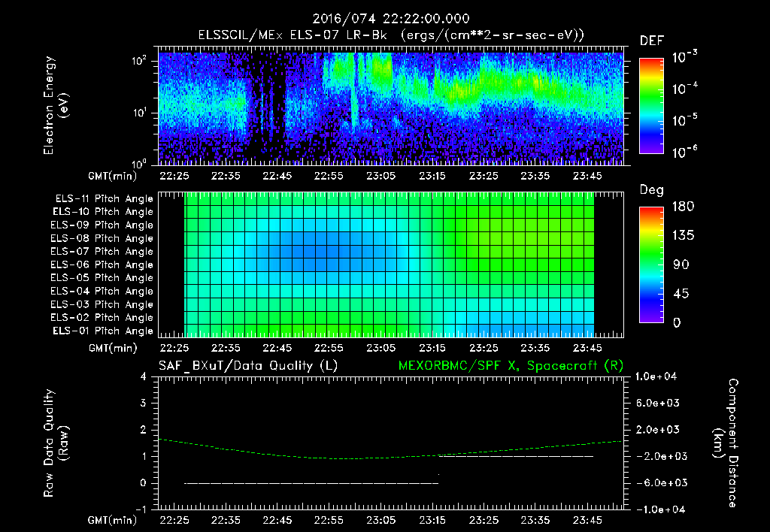Click the white data quality line at level 0
The image size is (770, 532).
click(311, 483)
